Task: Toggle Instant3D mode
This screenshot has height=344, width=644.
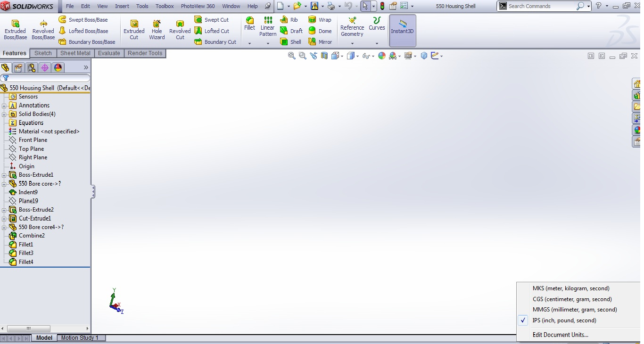Action: pos(402,30)
